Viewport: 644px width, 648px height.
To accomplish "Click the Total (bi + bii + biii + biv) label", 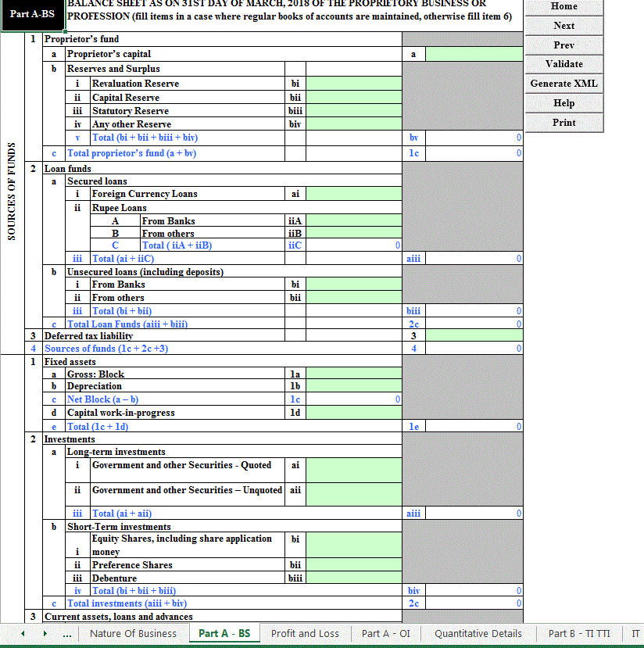I will coord(145,138).
